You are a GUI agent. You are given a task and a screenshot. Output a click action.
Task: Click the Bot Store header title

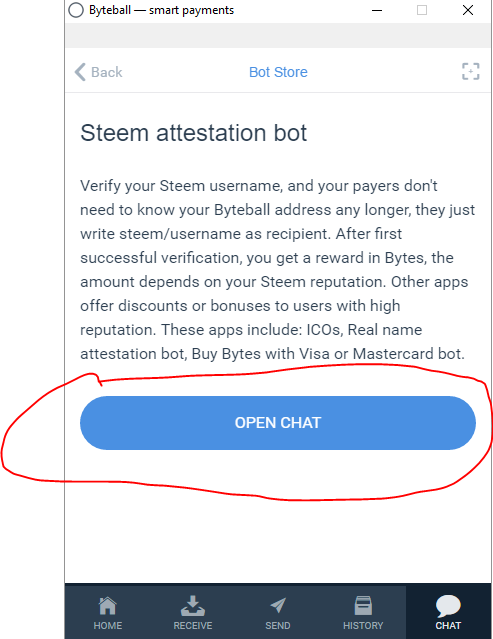coord(278,72)
